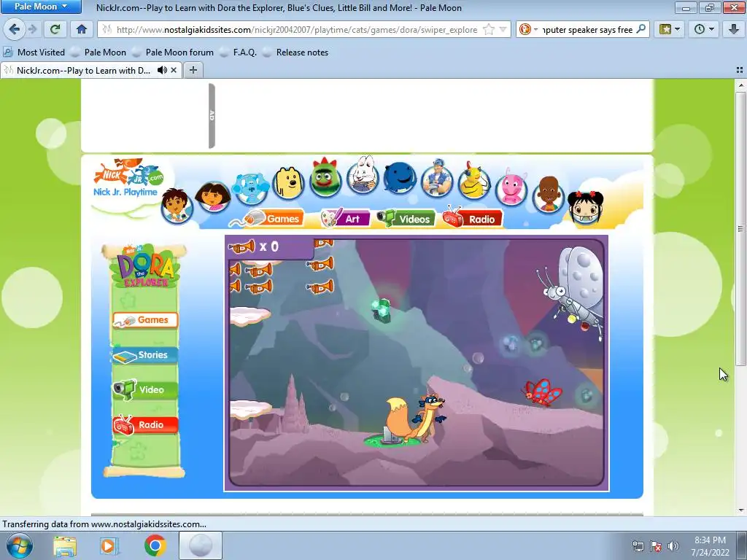This screenshot has width=747, height=560.
Task: Open the green Videos top menu
Action: (x=406, y=219)
